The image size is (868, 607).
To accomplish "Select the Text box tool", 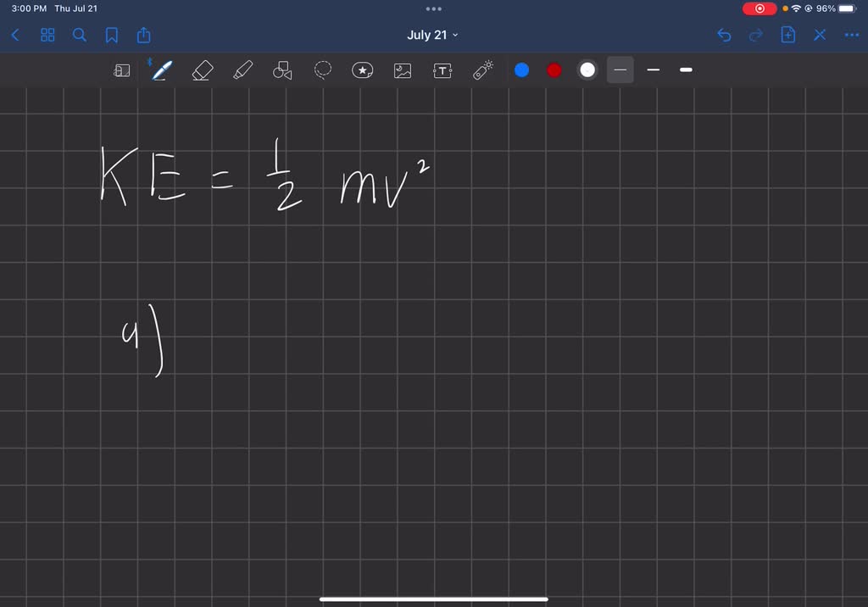I will pos(442,70).
